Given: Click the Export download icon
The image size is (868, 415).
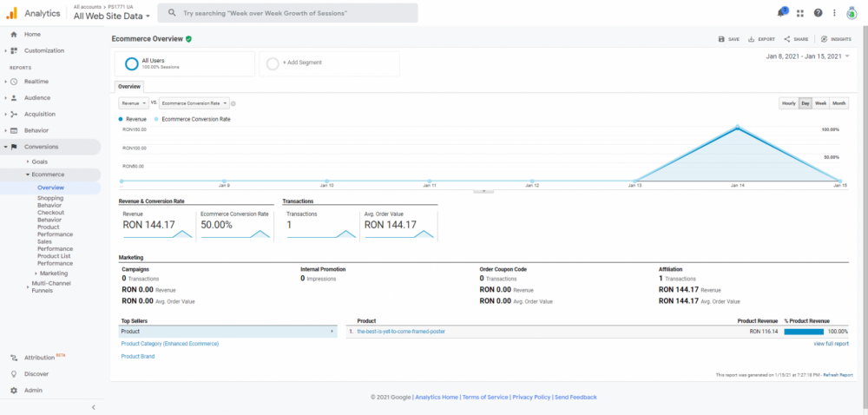Looking at the screenshot, I should [x=751, y=39].
